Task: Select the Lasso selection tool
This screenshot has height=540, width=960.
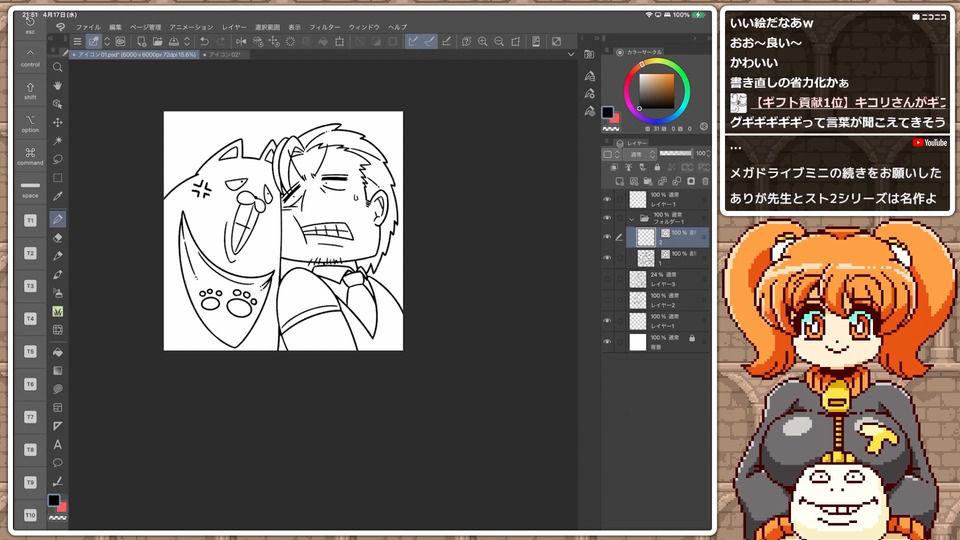Action: coord(58,159)
